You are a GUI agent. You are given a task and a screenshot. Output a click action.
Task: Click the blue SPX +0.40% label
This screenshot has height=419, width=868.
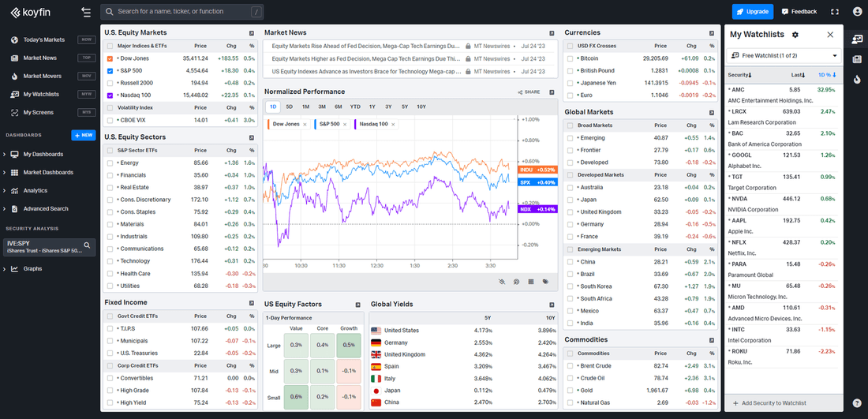537,182
